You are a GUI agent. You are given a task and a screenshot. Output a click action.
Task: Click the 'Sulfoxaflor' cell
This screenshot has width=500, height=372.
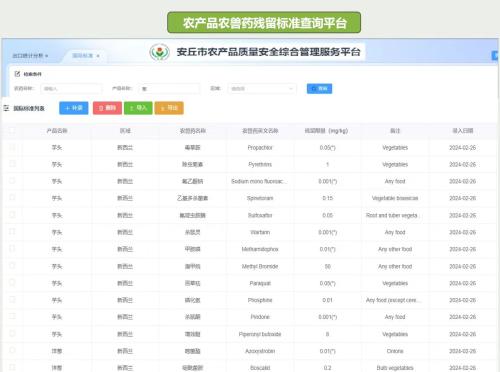[260, 215]
